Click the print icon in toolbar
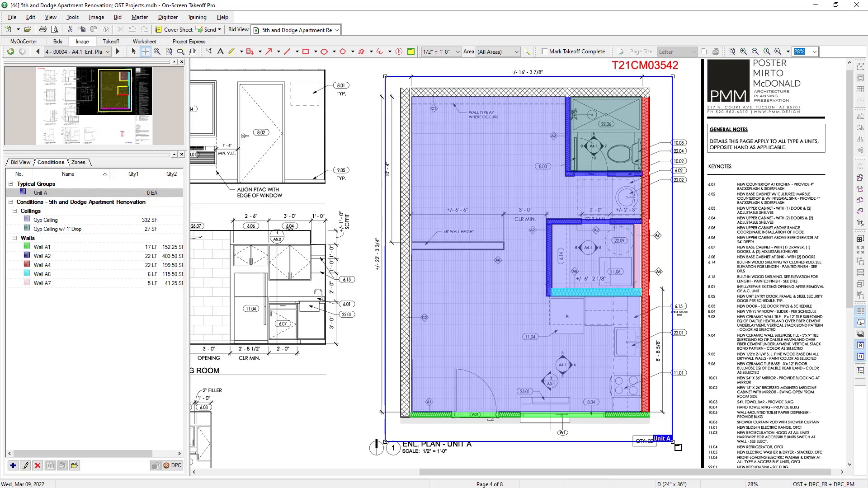Viewport: 868px width, 488px height. coord(43,29)
